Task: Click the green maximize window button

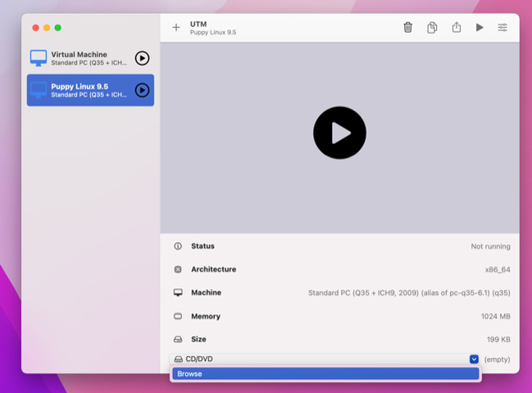Action: 58,28
